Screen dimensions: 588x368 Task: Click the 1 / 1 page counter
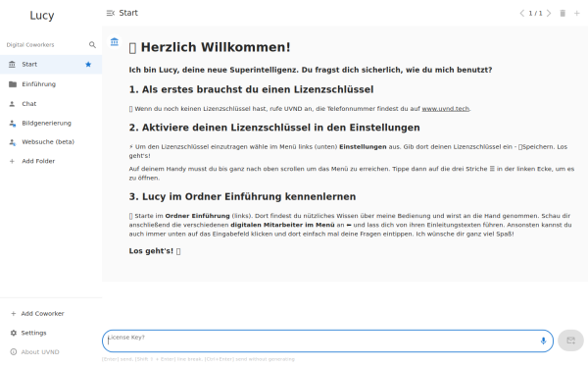tap(535, 13)
